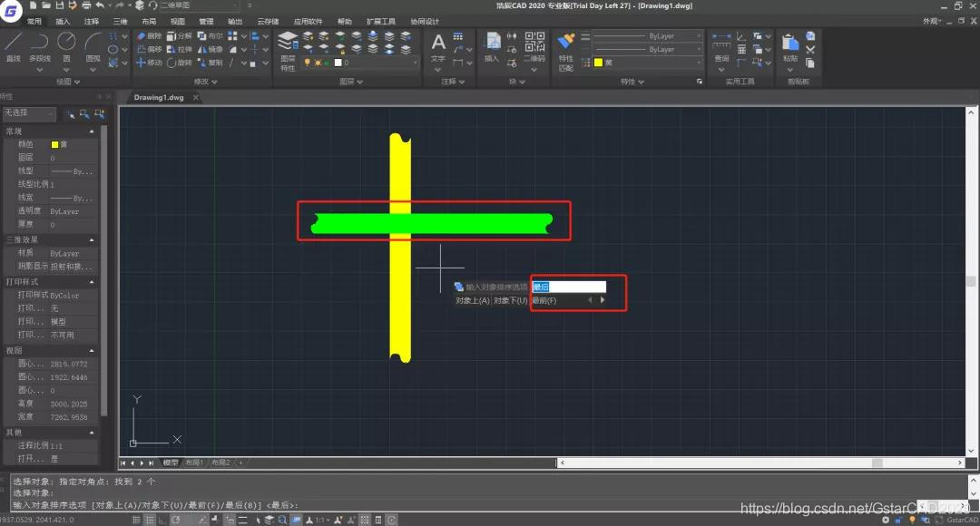Click the command line input row

487,505
